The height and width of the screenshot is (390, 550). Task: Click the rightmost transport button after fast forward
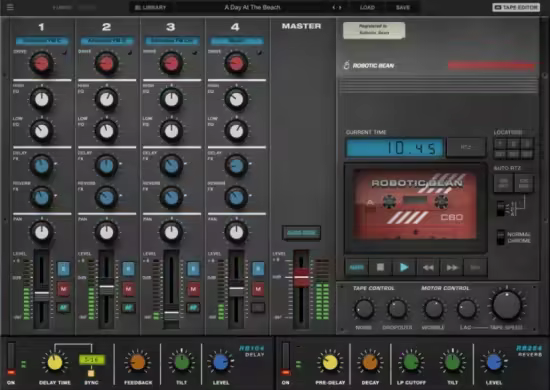(475, 268)
